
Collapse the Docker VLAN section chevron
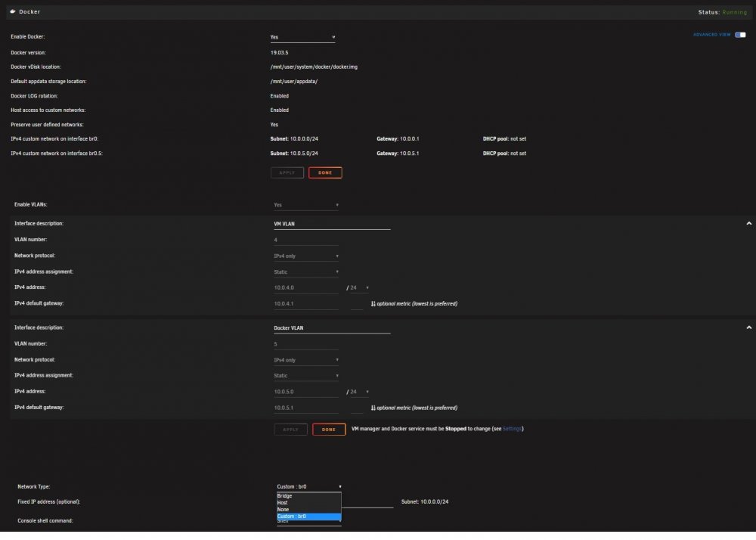coord(748,327)
